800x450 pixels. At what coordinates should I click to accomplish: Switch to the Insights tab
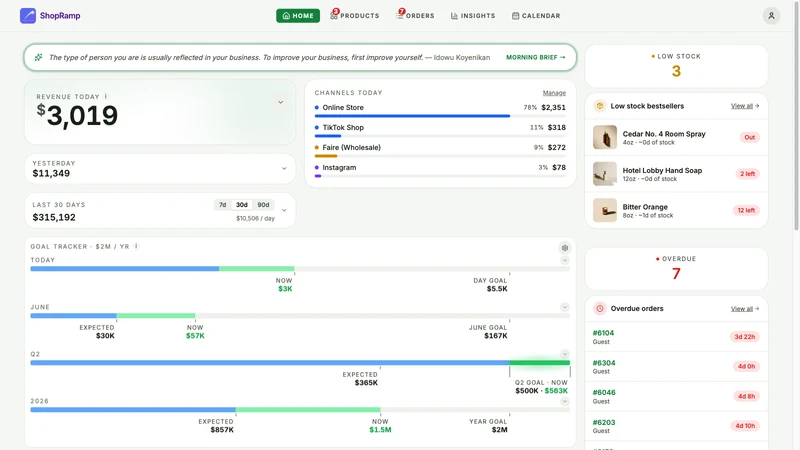pyautogui.click(x=473, y=16)
